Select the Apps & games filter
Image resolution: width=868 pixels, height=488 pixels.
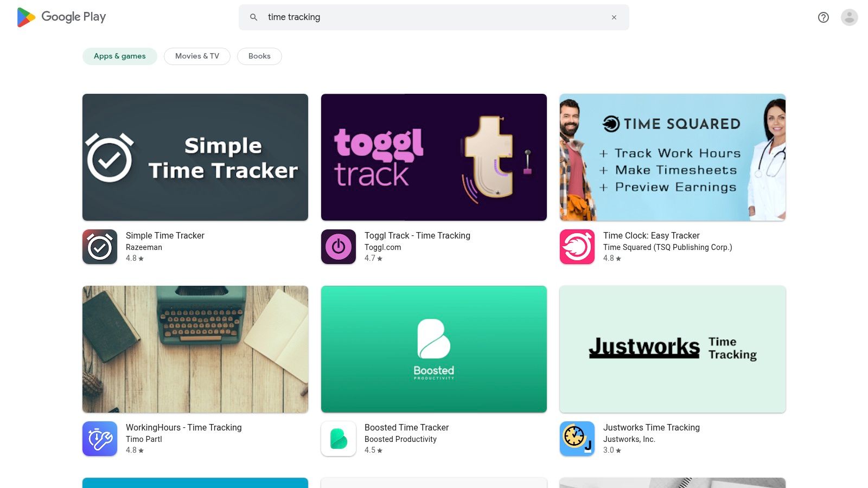[x=120, y=56]
